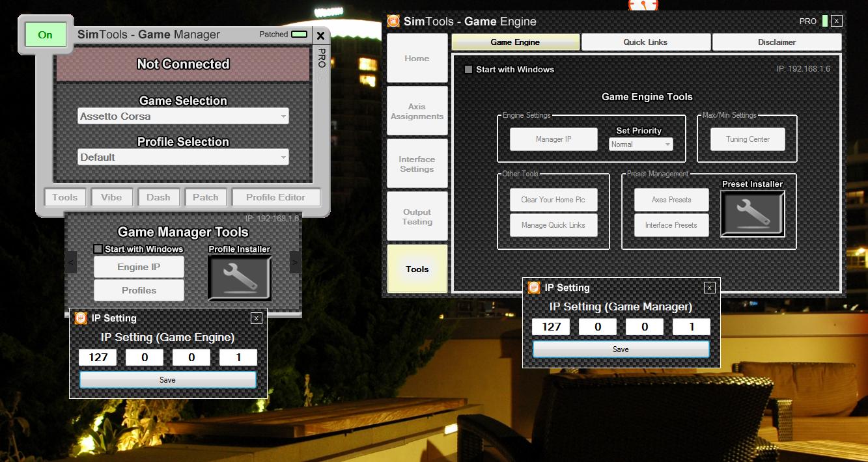
Task: Click the last octet field in the Game Engine IP Setting dialog
Action: coord(238,357)
